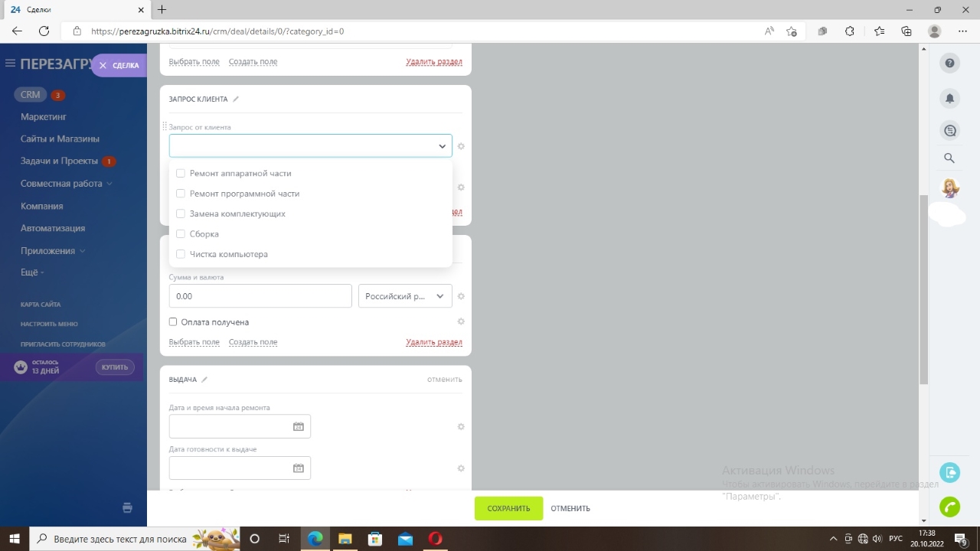The width and height of the screenshot is (980, 551).
Task: Open settings gear for Запрос от клиента field
Action: (x=461, y=146)
